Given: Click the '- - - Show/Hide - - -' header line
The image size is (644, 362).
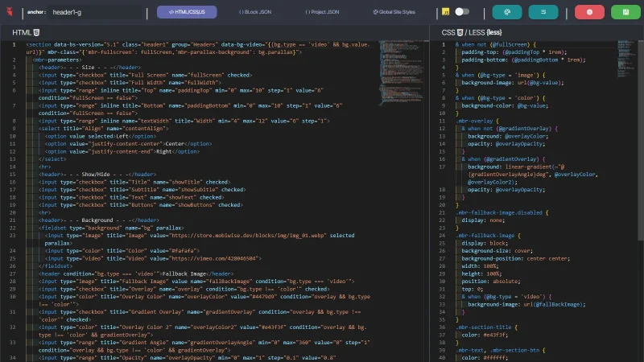Looking at the screenshot, I should point(97,175).
